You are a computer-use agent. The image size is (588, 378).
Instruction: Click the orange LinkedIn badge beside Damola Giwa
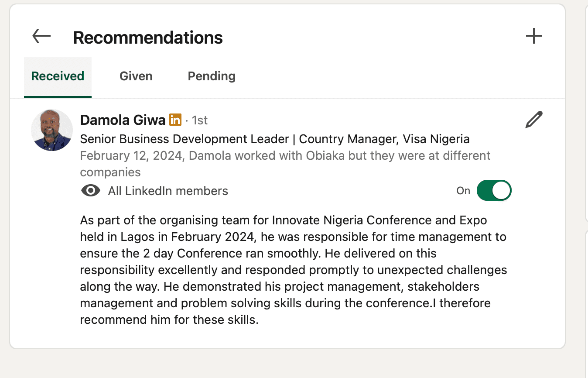175,120
